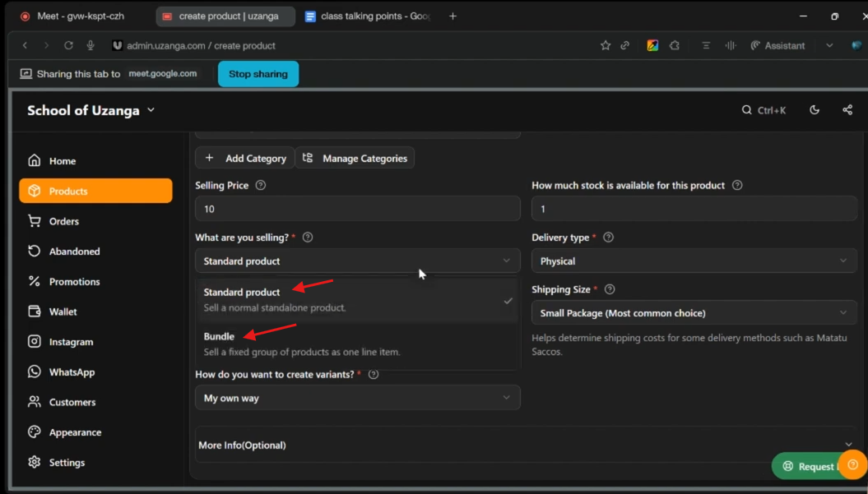This screenshot has width=868, height=494.
Task: Open the School of Uzanga store switcher
Action: [91, 111]
